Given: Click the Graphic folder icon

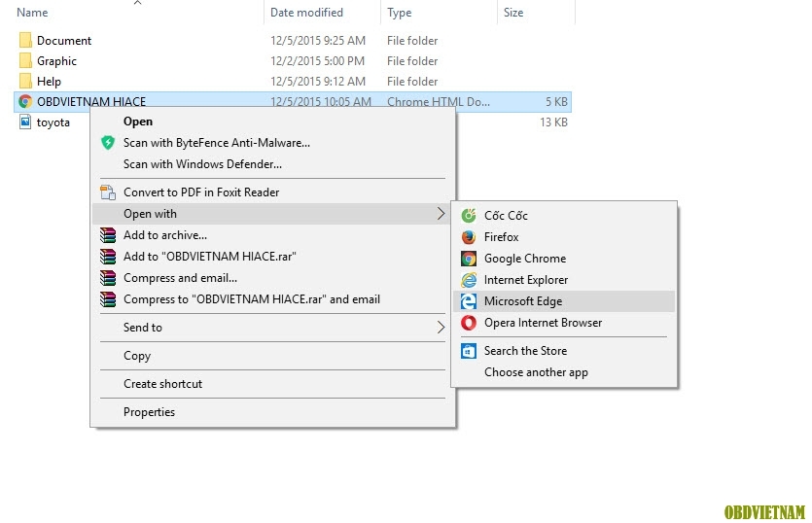Looking at the screenshot, I should pos(25,60).
